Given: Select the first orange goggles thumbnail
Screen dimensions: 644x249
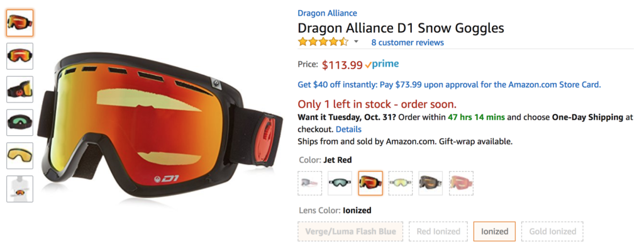Looking at the screenshot, I should (19, 23).
